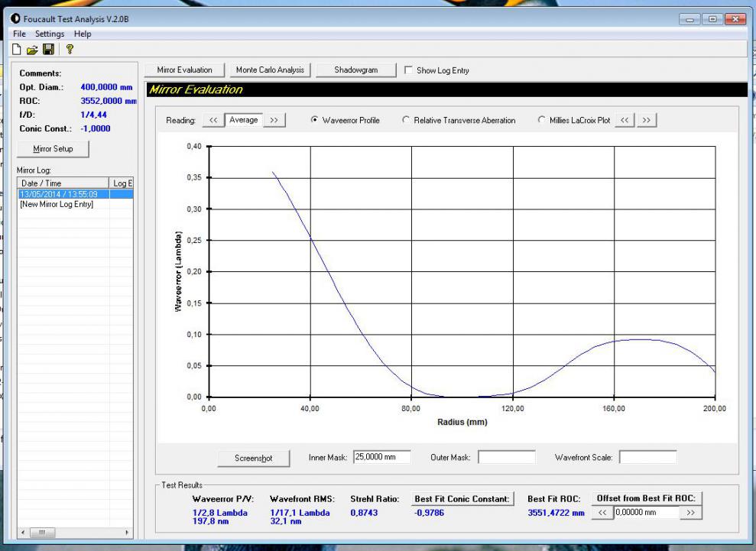The width and height of the screenshot is (756, 551).
Task: Click the Opt. Diam. value 400,0000 mm
Action: 106,87
